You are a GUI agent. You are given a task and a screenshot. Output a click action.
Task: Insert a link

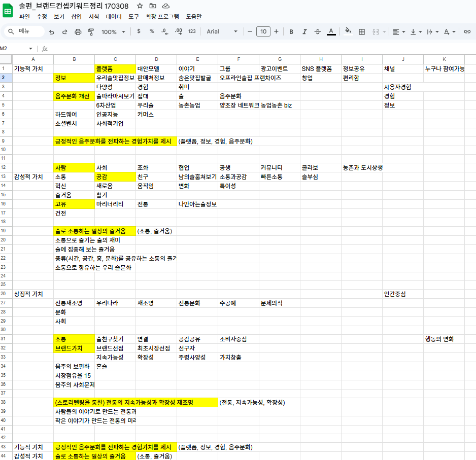467,31
